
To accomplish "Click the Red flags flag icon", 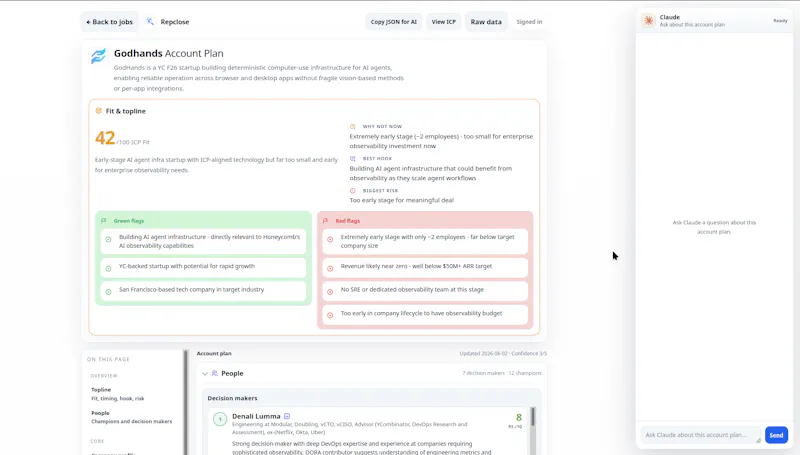I will [326, 221].
